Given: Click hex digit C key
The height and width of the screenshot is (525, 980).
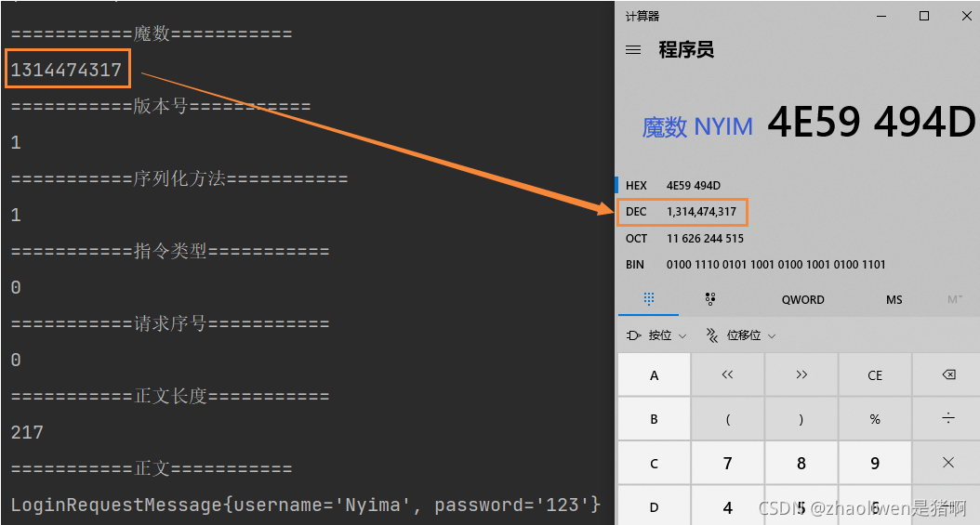Looking at the screenshot, I should tap(654, 463).
